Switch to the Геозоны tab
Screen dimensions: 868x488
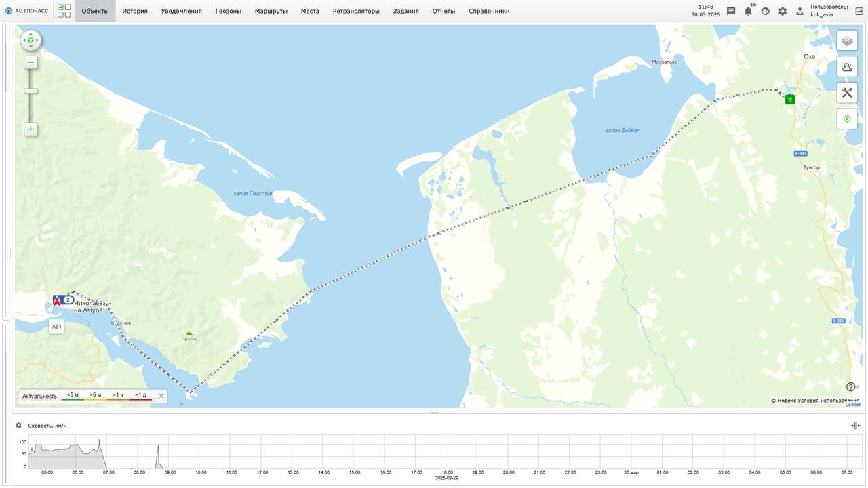[228, 12]
